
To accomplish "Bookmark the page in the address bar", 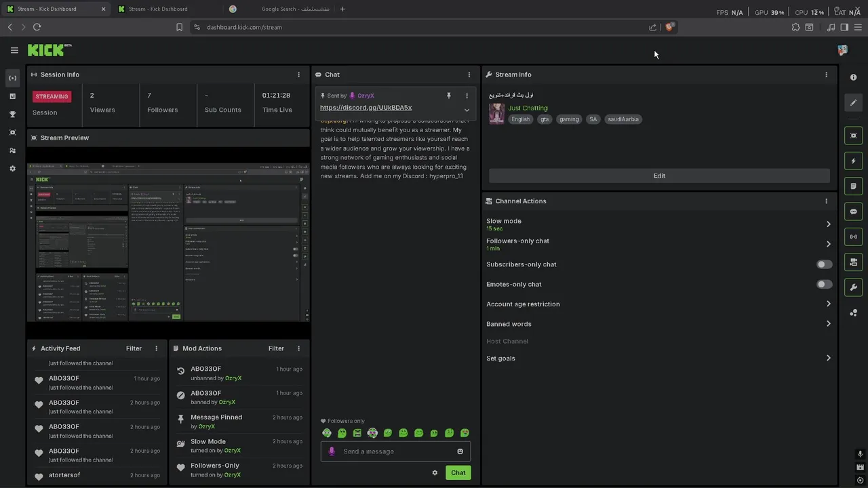I will tap(179, 27).
